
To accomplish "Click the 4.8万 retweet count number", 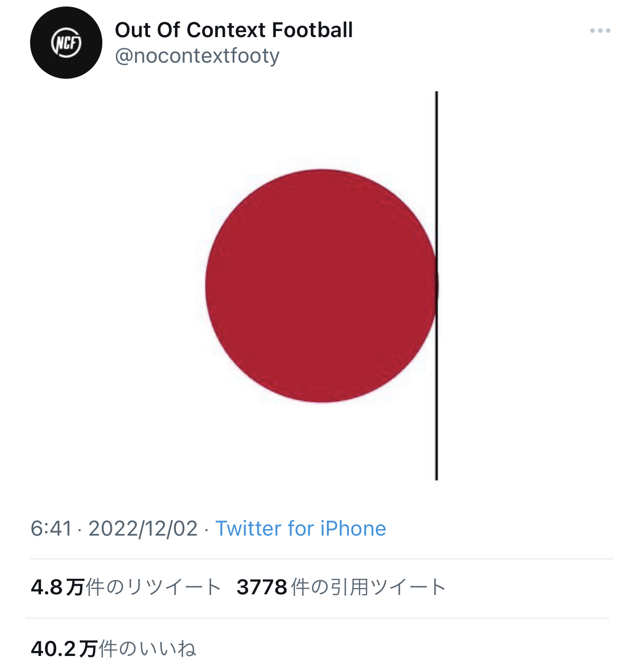I will point(57,587).
